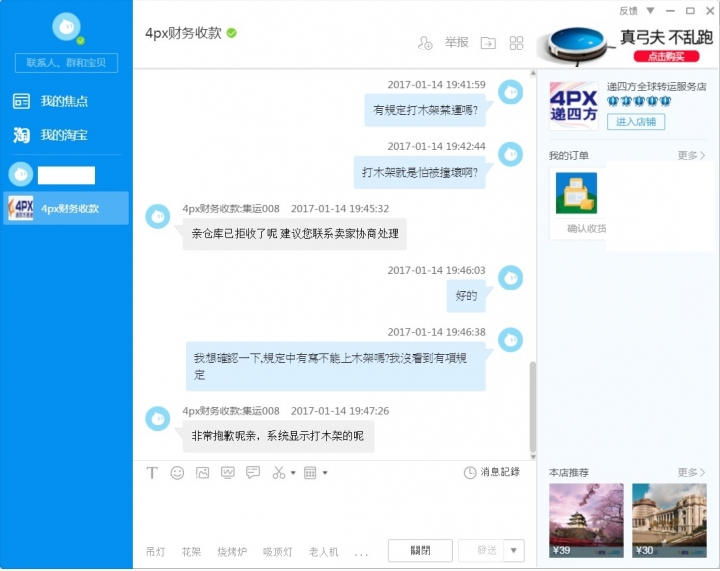
Task: Click the 吊灯 suggestion keyword
Action: click(155, 552)
